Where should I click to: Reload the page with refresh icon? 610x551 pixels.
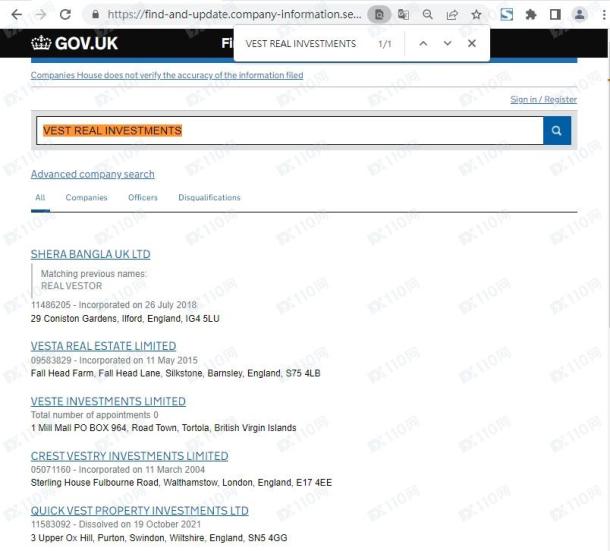tap(65, 15)
